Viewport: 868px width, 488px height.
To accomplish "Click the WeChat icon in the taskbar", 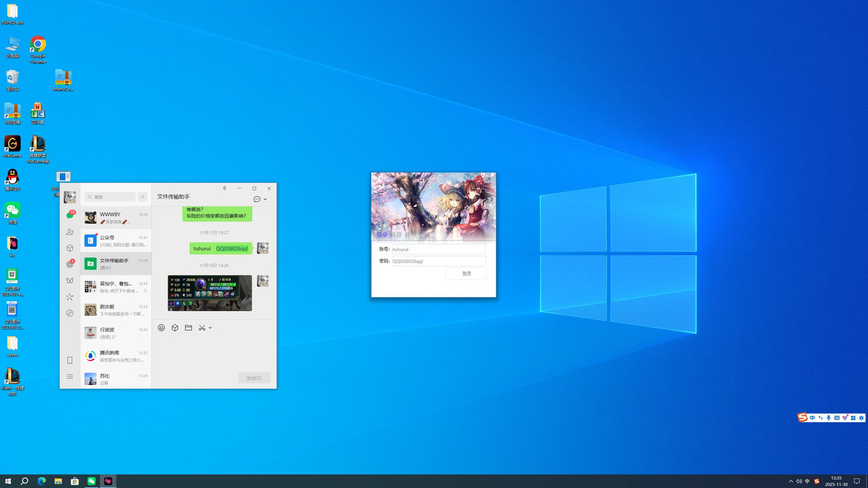I will click(x=92, y=481).
